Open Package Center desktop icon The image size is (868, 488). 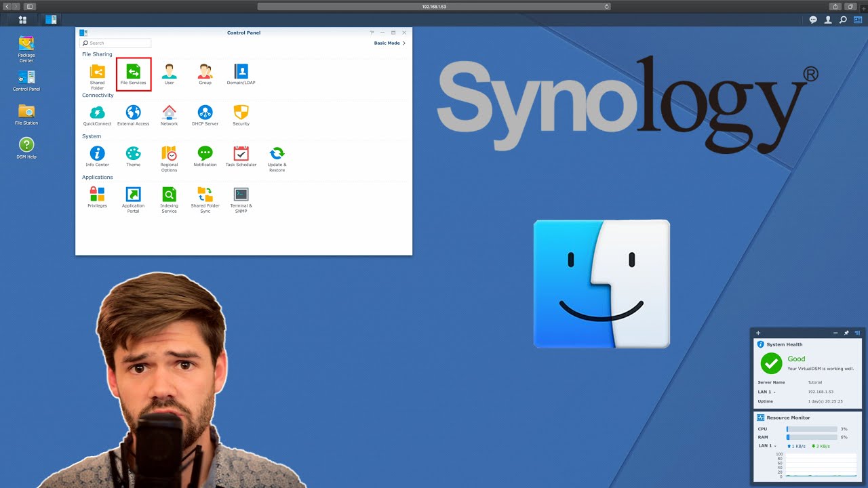click(26, 49)
